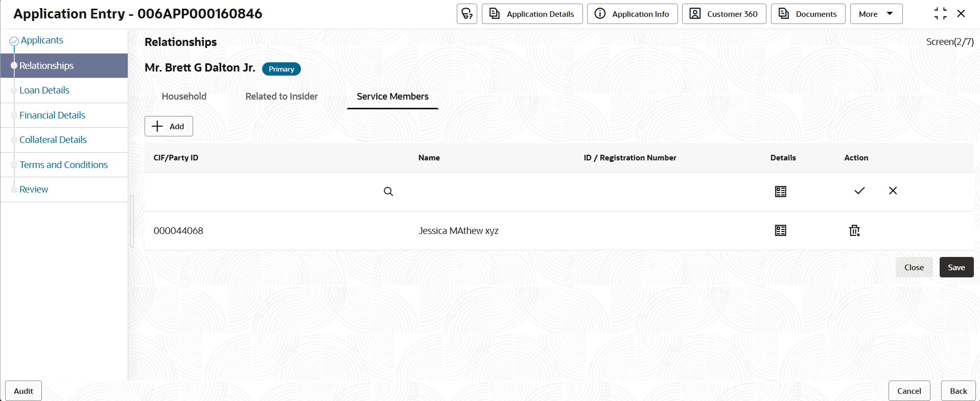Image resolution: width=980 pixels, height=401 pixels.
Task: Discard new row with the X icon
Action: tap(893, 191)
